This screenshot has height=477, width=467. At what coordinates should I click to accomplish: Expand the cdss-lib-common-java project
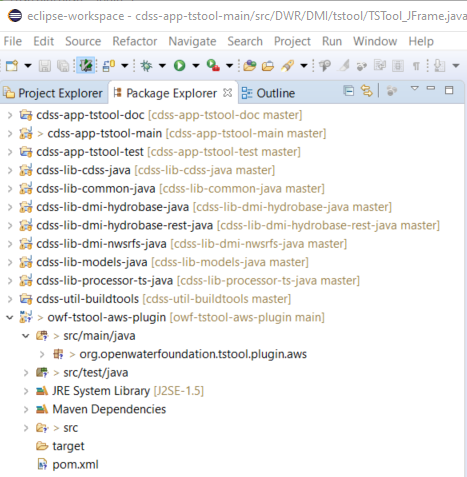10,189
